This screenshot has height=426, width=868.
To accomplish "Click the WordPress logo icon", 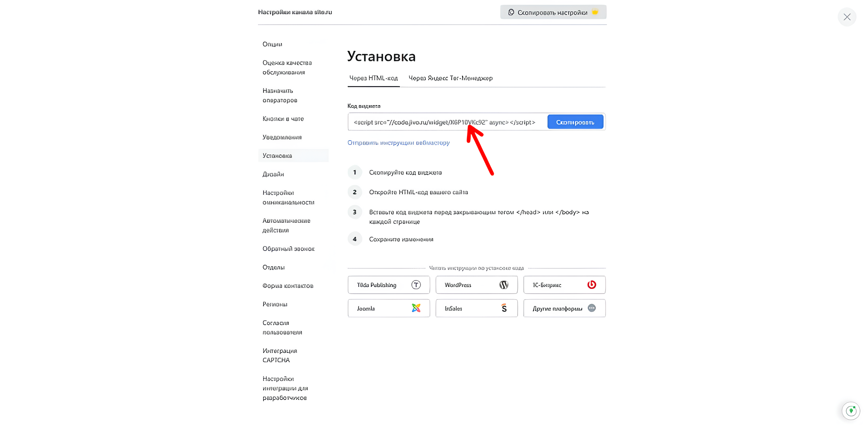I will click(504, 285).
